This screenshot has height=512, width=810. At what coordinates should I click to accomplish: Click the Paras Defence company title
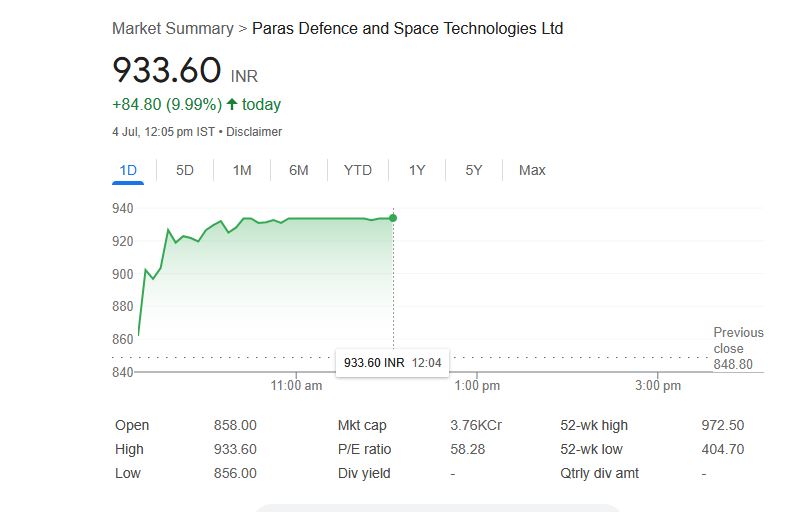[x=407, y=28]
